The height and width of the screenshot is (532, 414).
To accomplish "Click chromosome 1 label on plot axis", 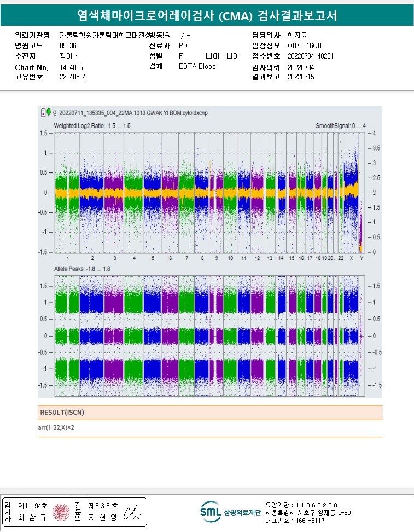I will [x=67, y=258].
